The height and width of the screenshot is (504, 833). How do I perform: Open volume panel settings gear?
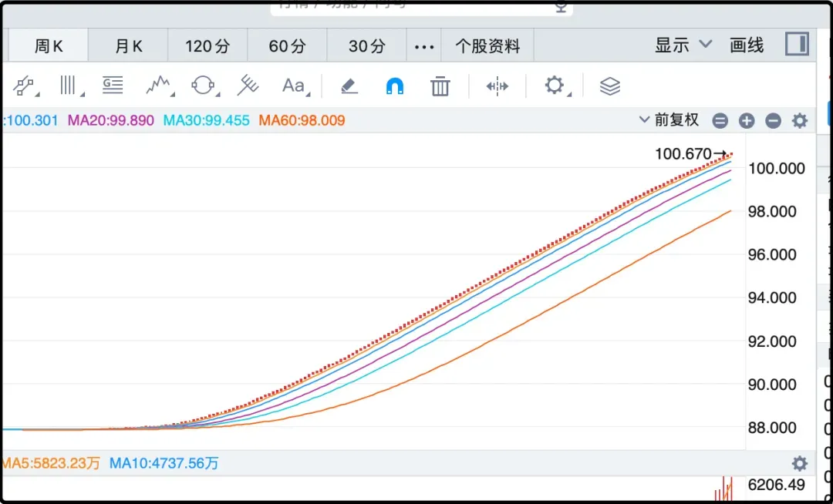800,463
